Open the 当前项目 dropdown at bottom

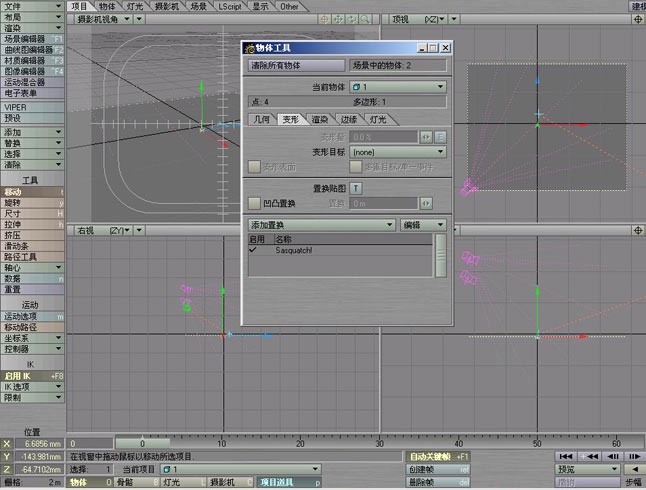[x=241, y=469]
